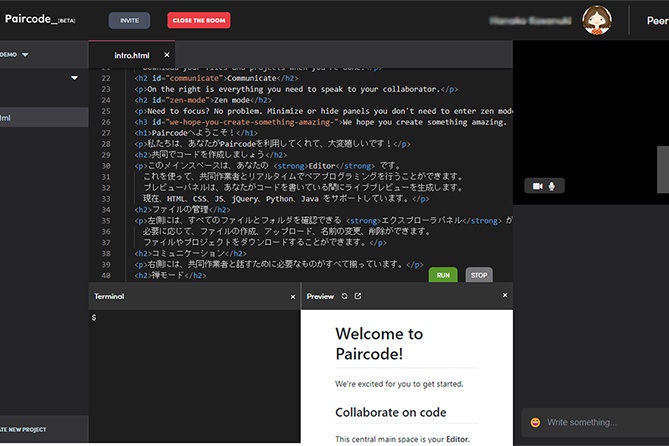Click the Paircode logo
Image resolution: width=669 pixels, height=446 pixels.
coord(40,19)
